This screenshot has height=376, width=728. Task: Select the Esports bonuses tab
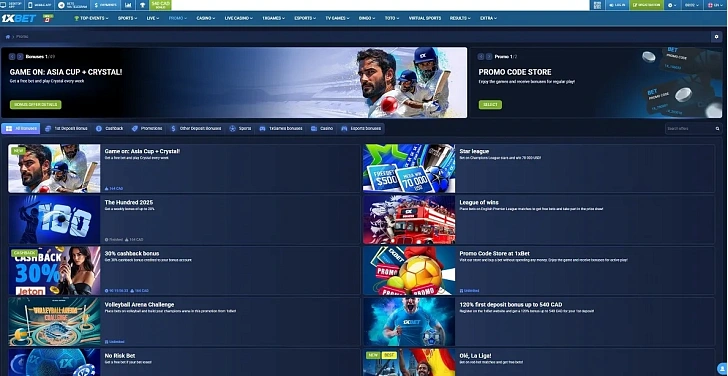361,129
